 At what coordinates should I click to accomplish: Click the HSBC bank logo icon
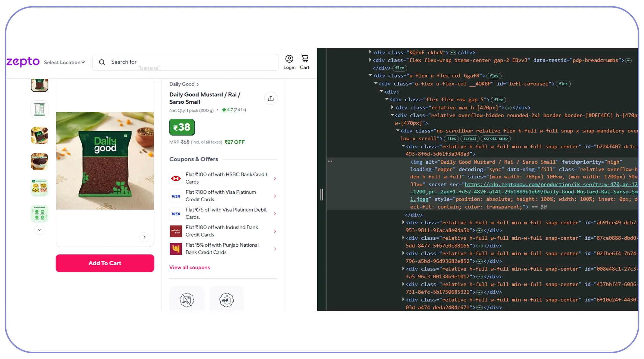pyautogui.click(x=176, y=178)
